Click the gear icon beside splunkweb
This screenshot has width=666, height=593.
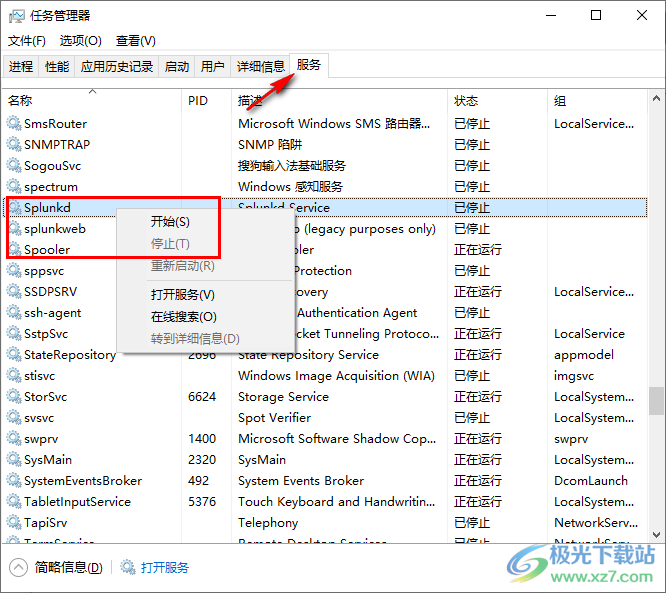point(14,229)
